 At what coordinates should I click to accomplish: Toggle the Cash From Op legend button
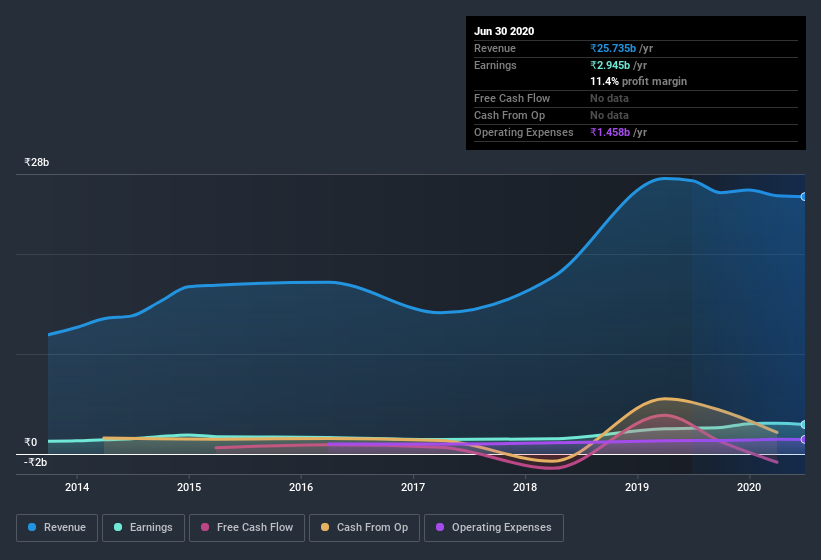tap(364, 528)
